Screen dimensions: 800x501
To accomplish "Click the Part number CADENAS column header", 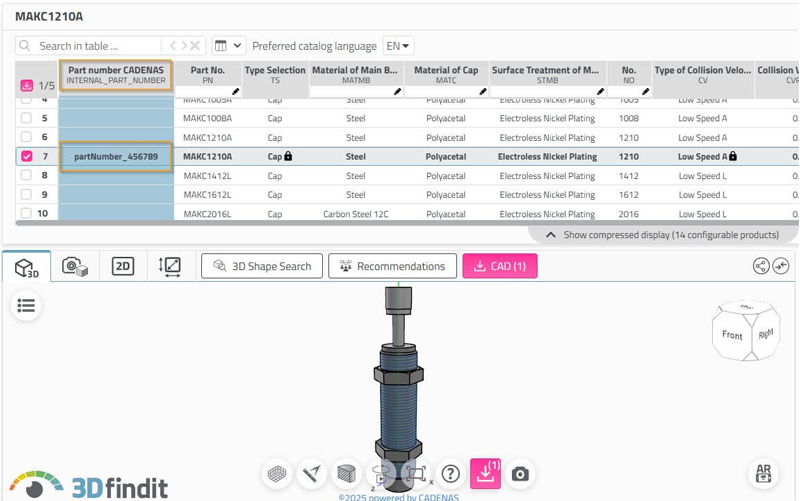I will [x=116, y=75].
